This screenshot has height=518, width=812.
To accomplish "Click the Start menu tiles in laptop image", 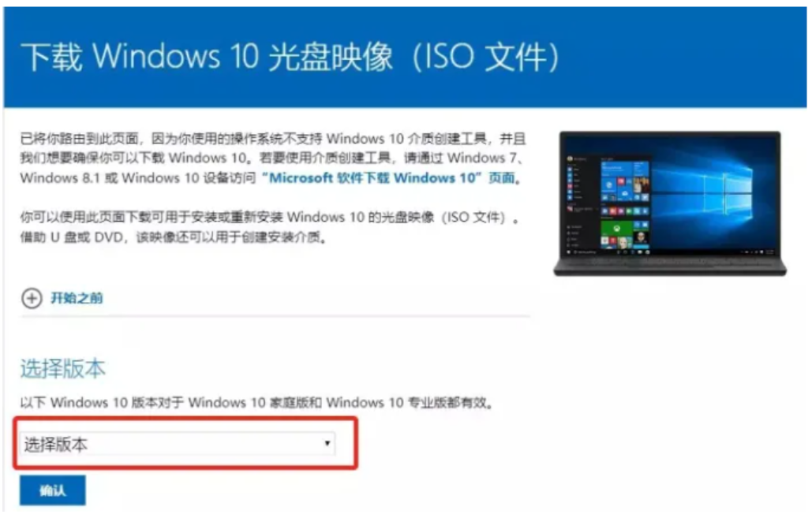I will click(624, 204).
